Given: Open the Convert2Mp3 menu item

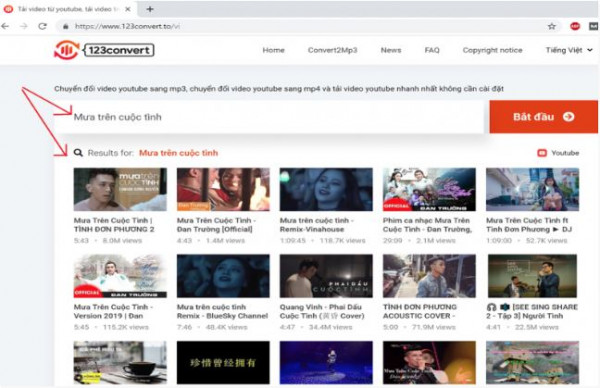Looking at the screenshot, I should point(332,50).
